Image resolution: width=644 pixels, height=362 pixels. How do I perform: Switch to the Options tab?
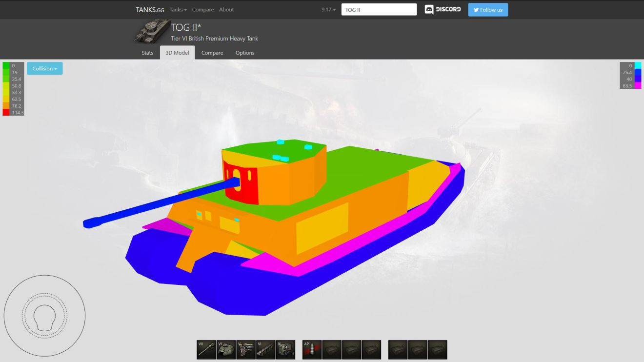pos(245,53)
